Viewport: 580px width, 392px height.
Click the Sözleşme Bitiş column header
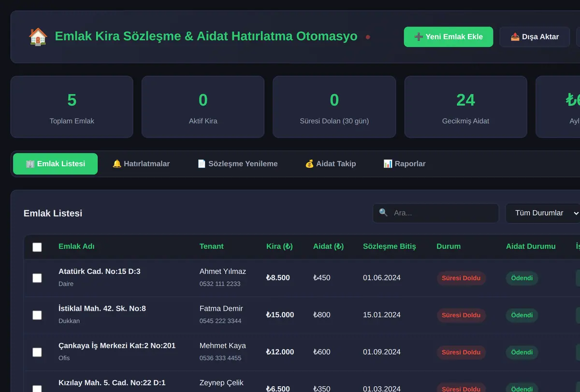[x=390, y=247]
